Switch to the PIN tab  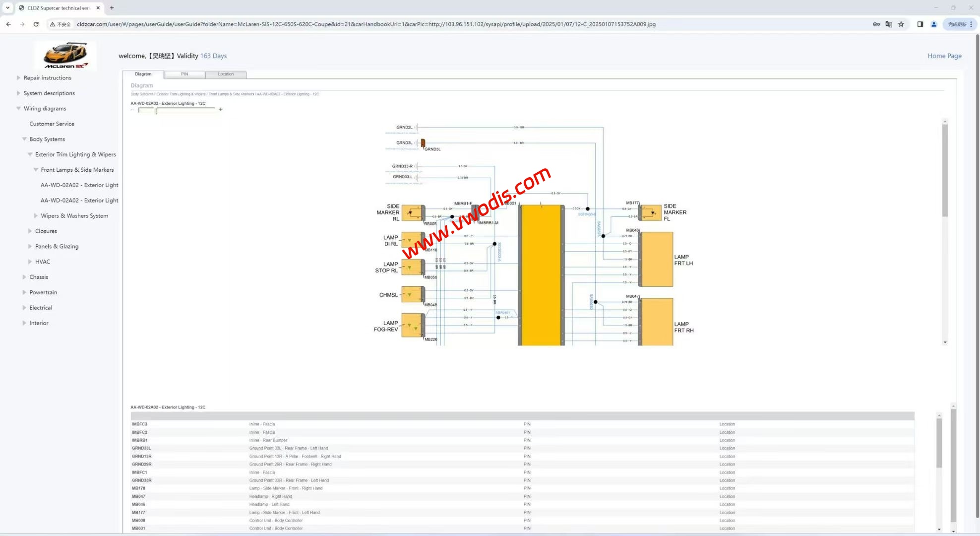tap(184, 74)
